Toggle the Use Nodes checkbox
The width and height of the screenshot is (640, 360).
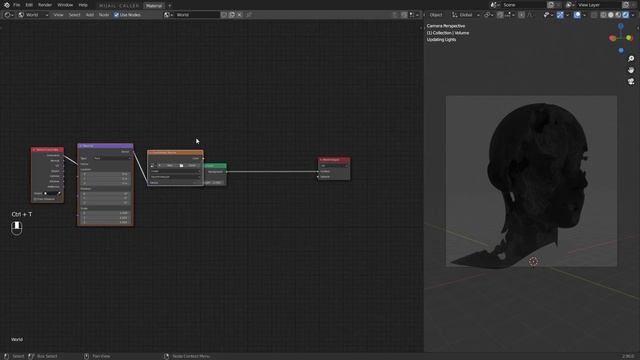(x=116, y=15)
